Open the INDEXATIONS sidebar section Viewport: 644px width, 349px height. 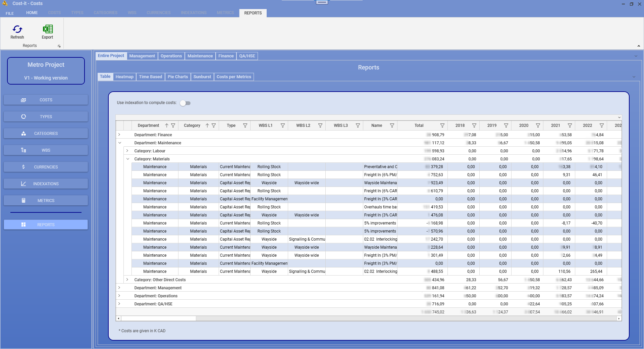(46, 184)
